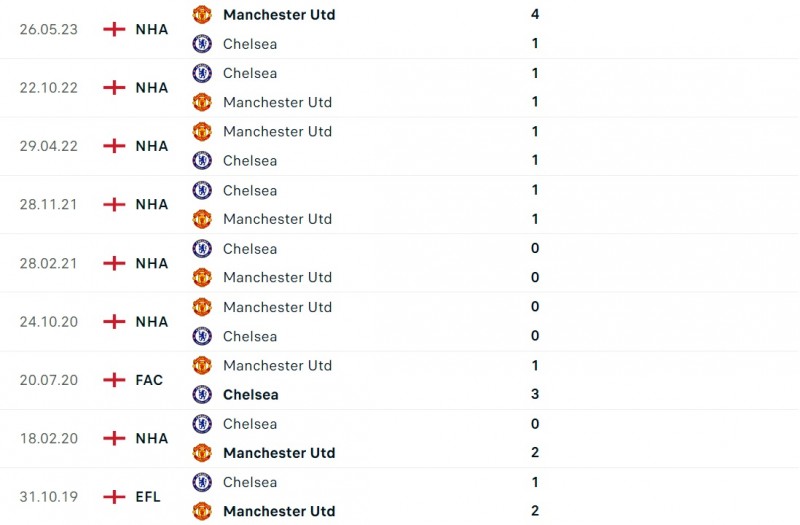The width and height of the screenshot is (800, 525).
Task: Select the FAC competition label
Action: (x=149, y=380)
